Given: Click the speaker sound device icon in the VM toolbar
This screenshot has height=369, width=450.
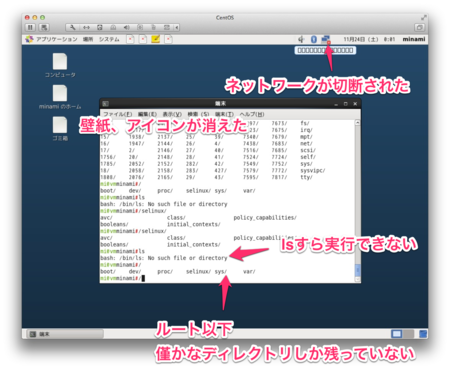Looking at the screenshot, I should (x=127, y=27).
